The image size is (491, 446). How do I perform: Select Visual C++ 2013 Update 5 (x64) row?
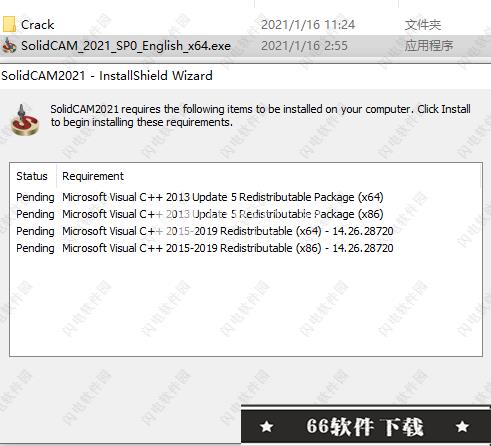point(200,197)
